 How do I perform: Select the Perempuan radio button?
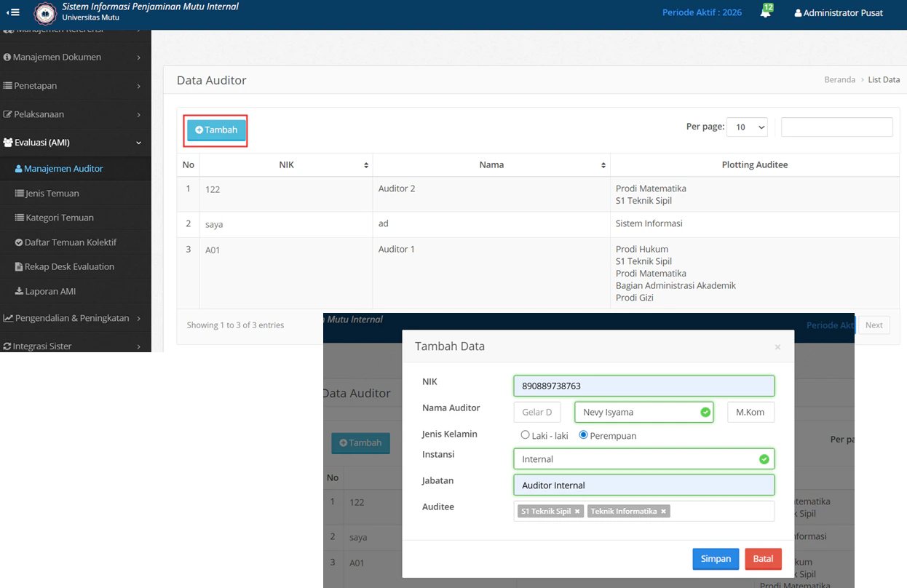coord(584,434)
